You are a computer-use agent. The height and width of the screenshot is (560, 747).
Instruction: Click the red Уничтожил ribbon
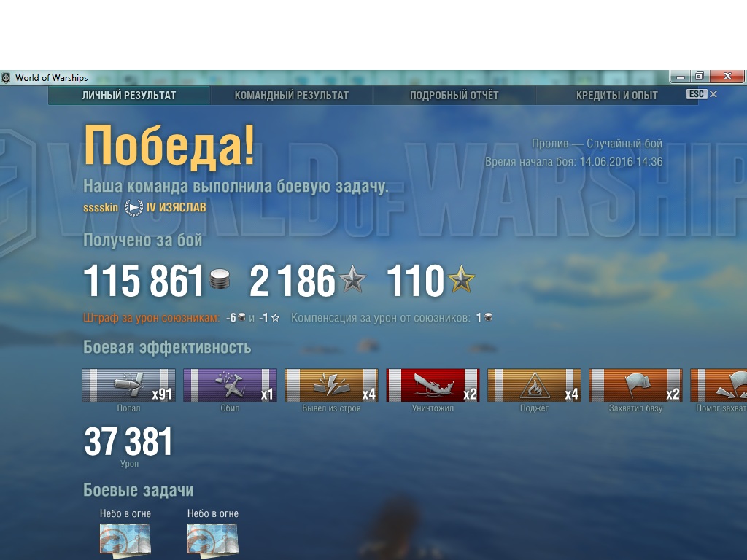click(433, 385)
